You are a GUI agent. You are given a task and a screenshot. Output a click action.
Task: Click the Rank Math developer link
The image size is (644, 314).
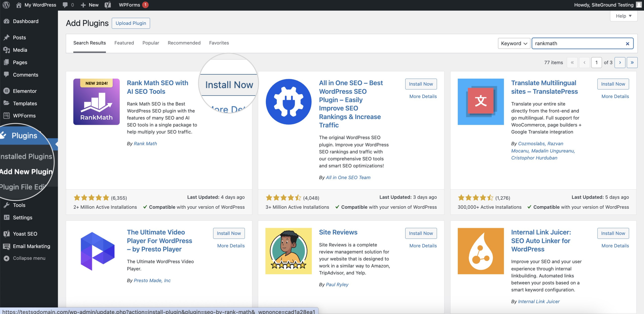click(145, 143)
